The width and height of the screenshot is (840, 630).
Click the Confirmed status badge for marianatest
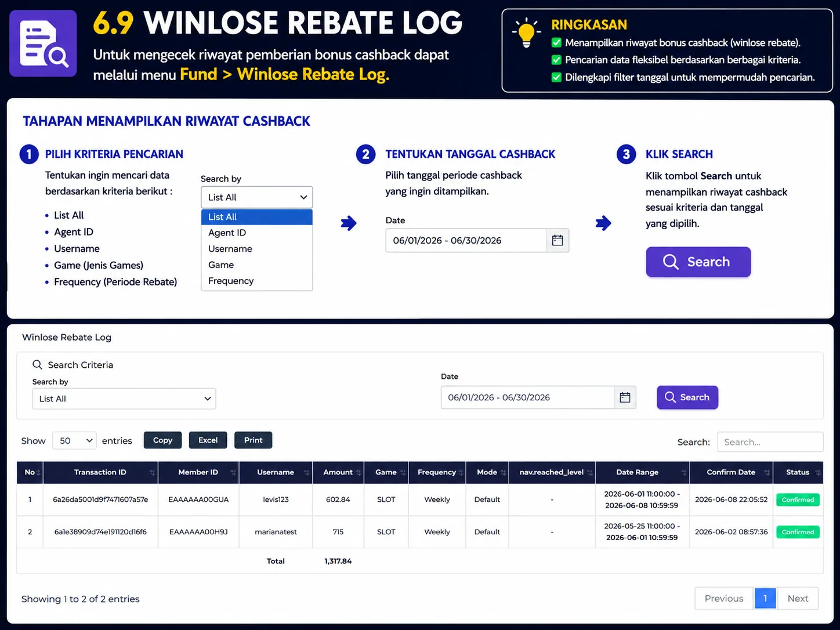tap(798, 532)
